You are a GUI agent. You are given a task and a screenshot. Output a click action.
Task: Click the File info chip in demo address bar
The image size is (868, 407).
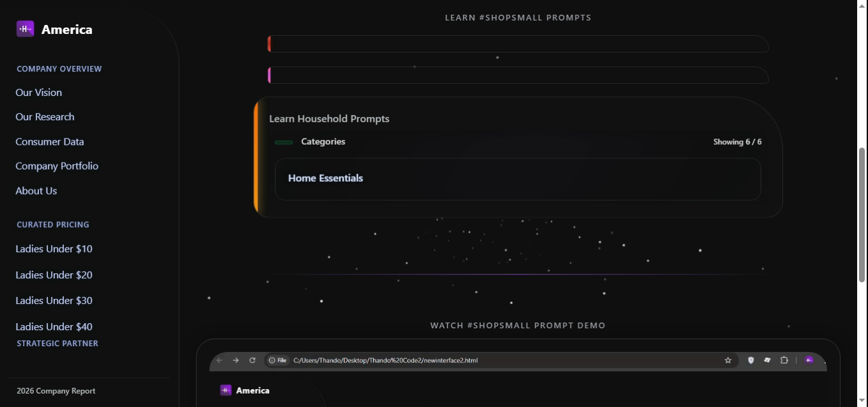pyautogui.click(x=277, y=360)
